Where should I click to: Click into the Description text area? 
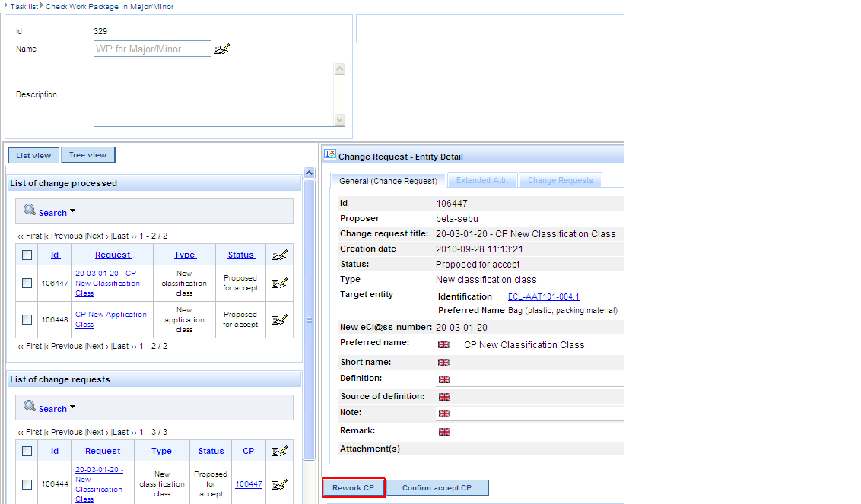(x=213, y=94)
